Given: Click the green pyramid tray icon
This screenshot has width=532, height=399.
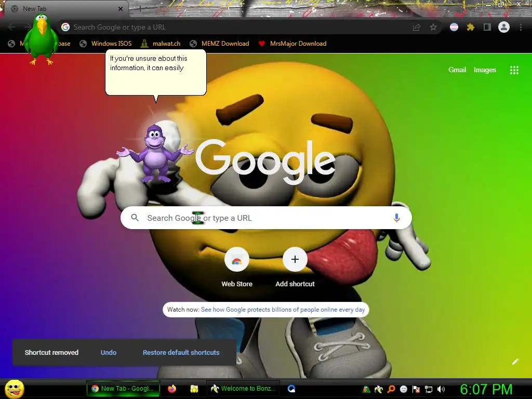Looking at the screenshot, I should tap(366, 389).
